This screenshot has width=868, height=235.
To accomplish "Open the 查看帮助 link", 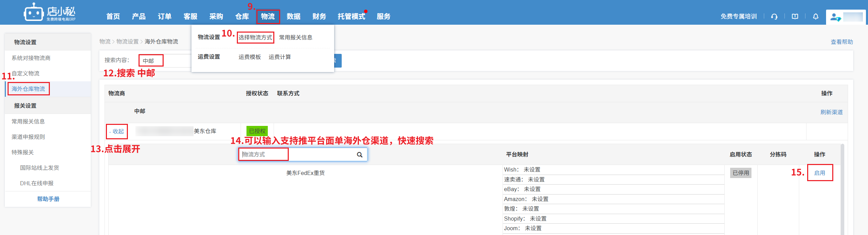I will (x=842, y=42).
